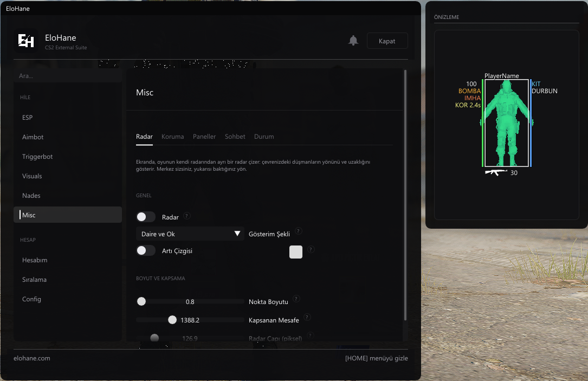The width and height of the screenshot is (588, 381).
Task: Go to the Durum tab
Action: tap(264, 137)
